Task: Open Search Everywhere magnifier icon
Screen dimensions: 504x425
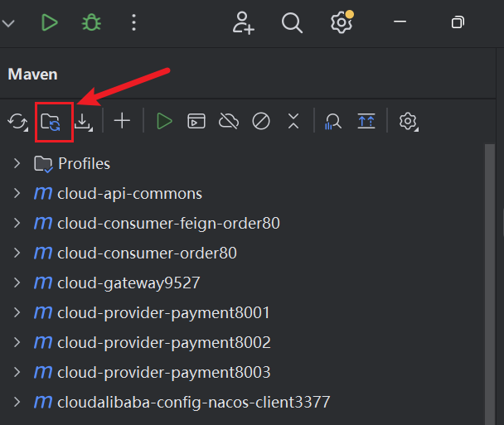Action: (x=292, y=23)
